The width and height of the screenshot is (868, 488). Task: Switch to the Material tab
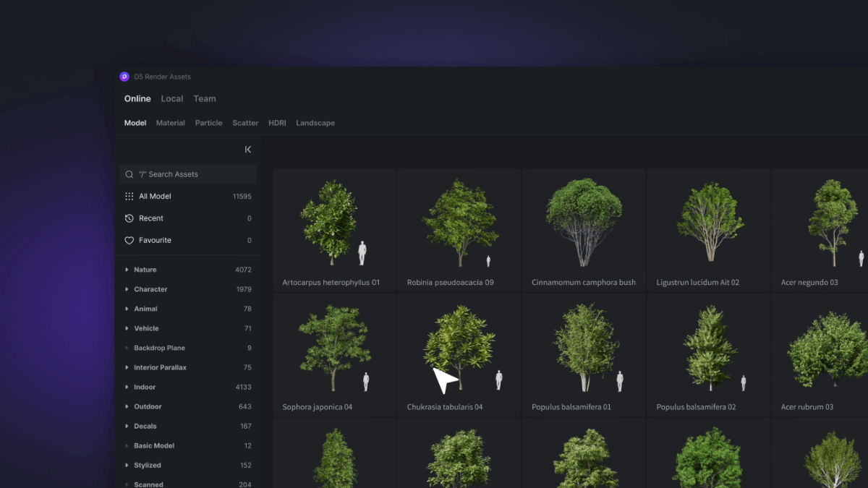pyautogui.click(x=170, y=123)
